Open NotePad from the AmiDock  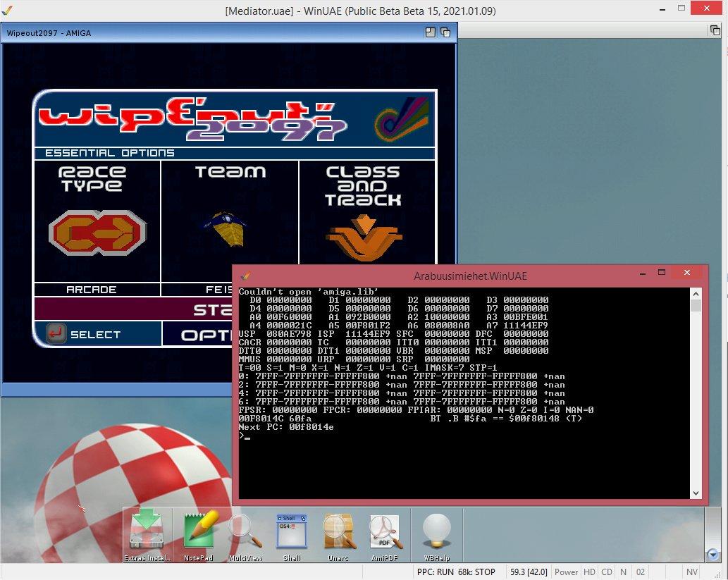(x=199, y=535)
